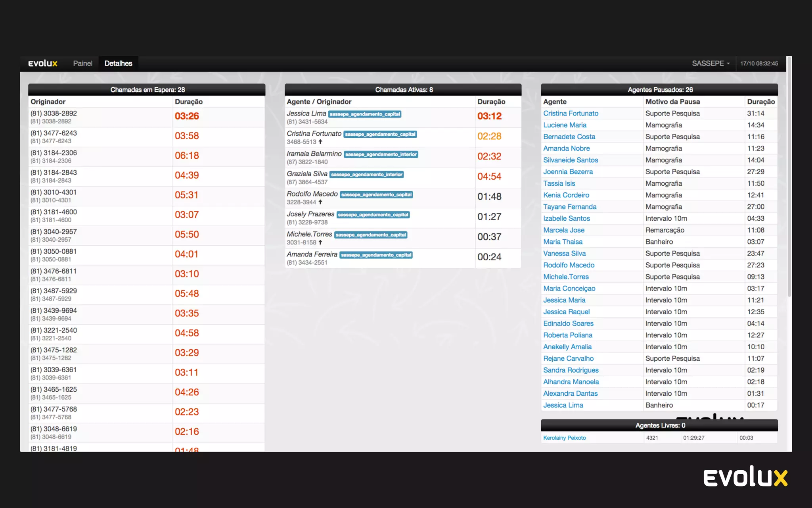Open agent Cristina Fortunato in paused list
The height and width of the screenshot is (508, 812).
pyautogui.click(x=571, y=114)
